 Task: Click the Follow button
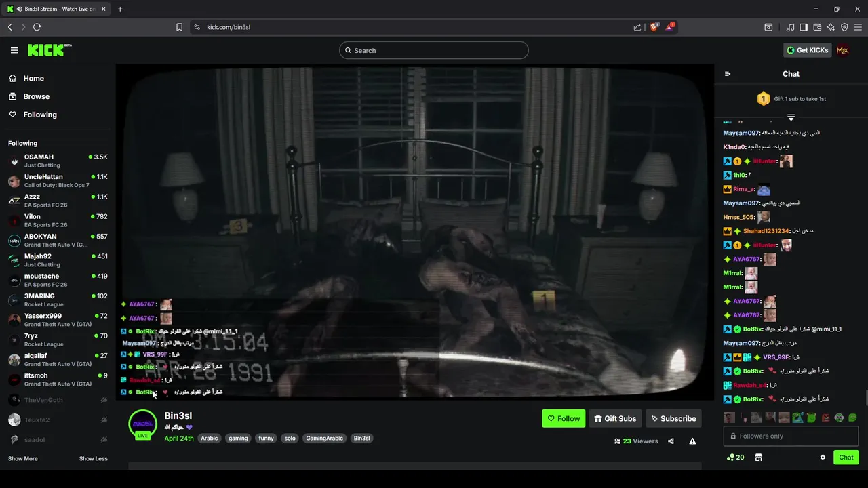point(564,419)
